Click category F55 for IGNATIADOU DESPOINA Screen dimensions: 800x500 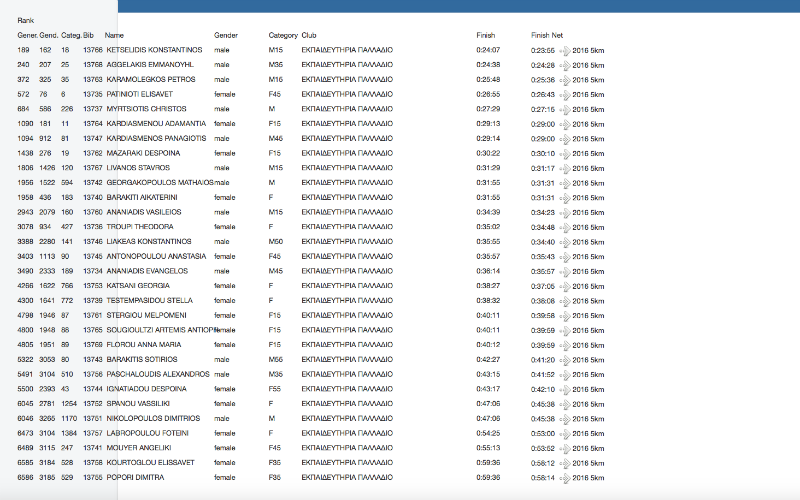pos(274,389)
